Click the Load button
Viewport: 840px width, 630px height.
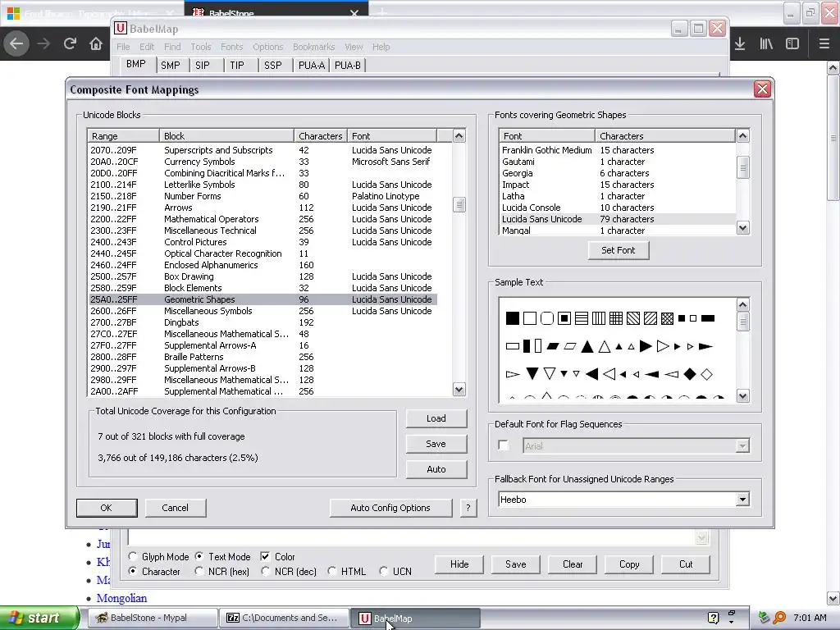pyautogui.click(x=436, y=418)
